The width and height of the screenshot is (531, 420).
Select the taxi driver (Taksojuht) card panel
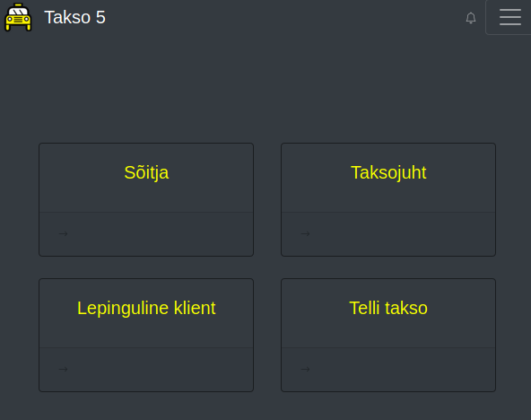388,199
